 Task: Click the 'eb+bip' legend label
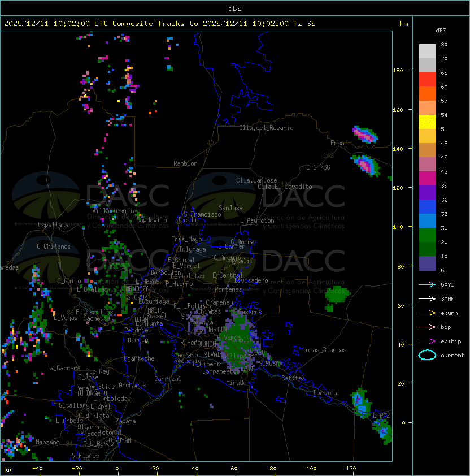451,341
